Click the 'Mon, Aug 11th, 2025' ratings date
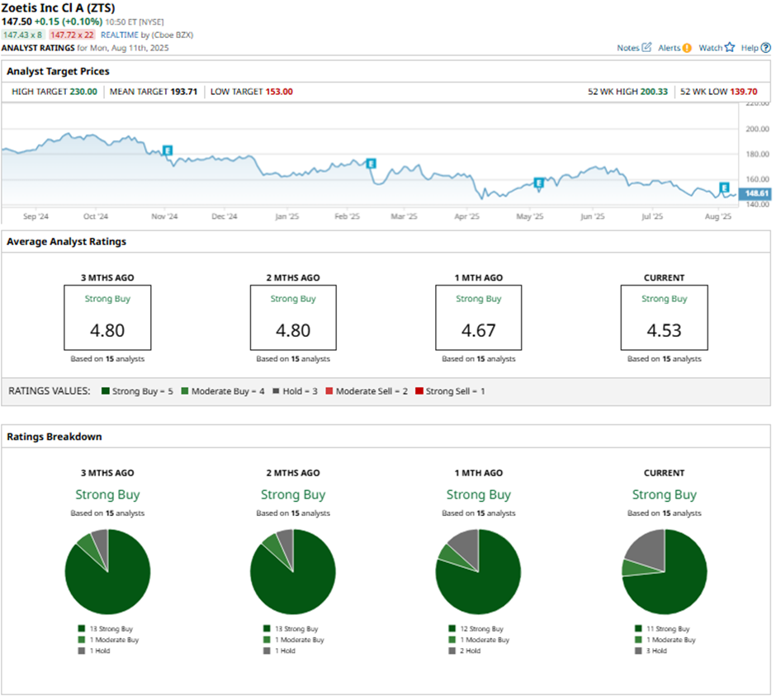 pos(129,48)
